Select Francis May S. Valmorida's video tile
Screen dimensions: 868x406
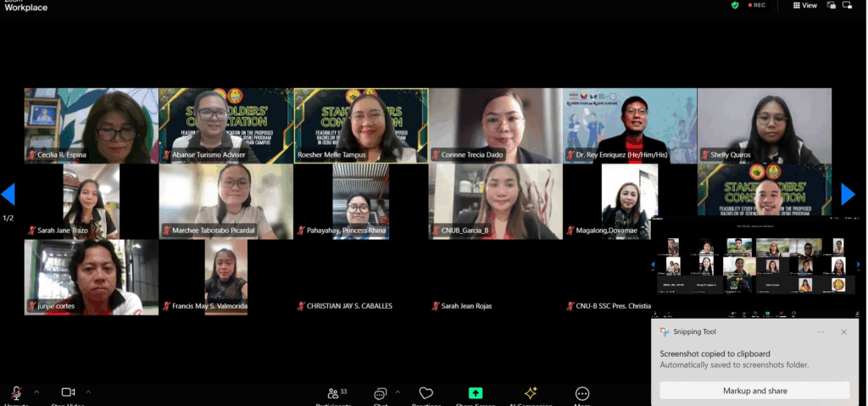pos(225,277)
